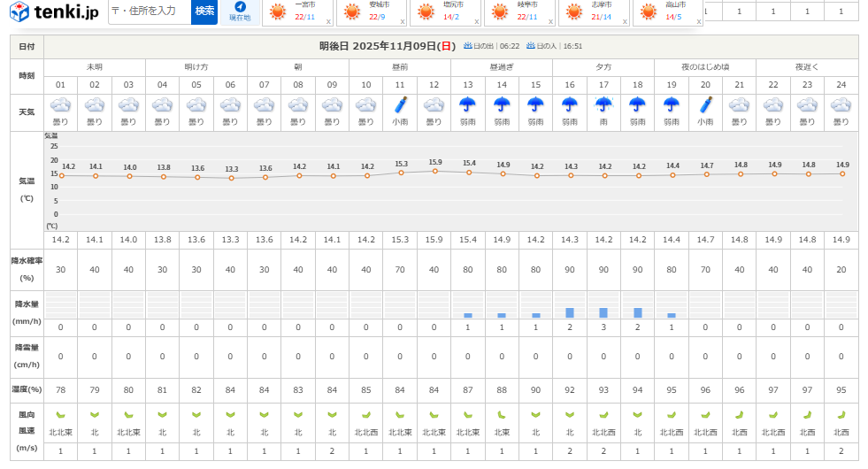Image resolution: width=868 pixels, height=469 pixels.
Task: Dismiss the 安城市 card with its x
Action: pos(403,20)
